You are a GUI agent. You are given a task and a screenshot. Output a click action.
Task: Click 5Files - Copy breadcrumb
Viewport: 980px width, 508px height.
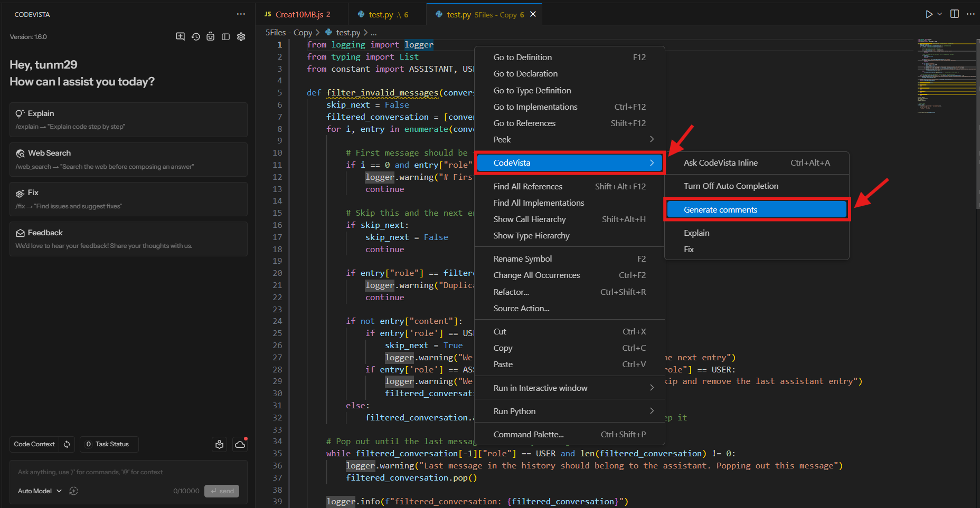pos(289,32)
